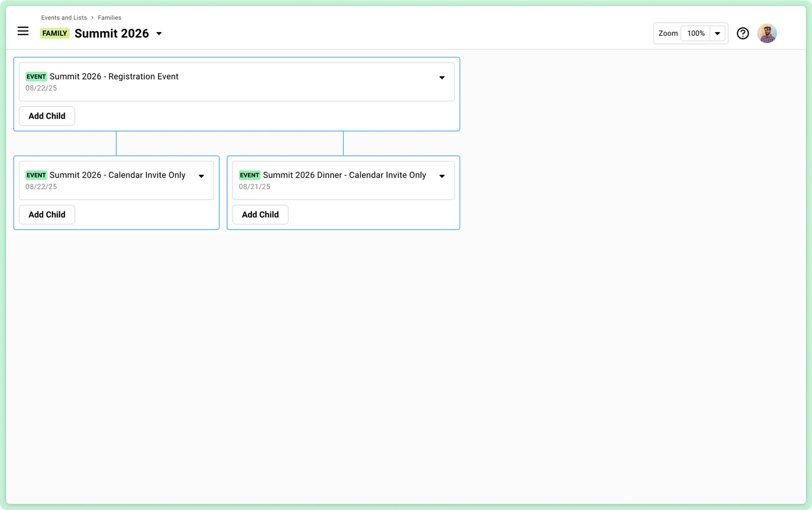Screen dimensions: 812x510
Task: Open the hamburger navigation menu
Action: 23,32
